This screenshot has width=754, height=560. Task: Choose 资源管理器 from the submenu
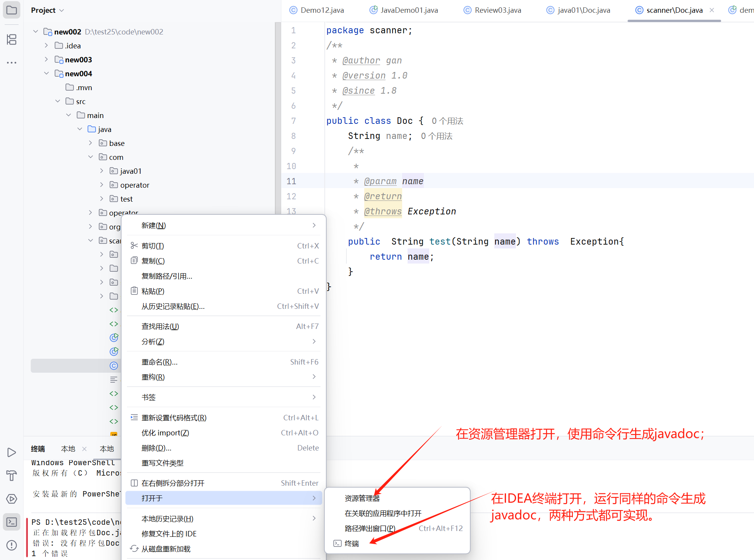pyautogui.click(x=362, y=498)
